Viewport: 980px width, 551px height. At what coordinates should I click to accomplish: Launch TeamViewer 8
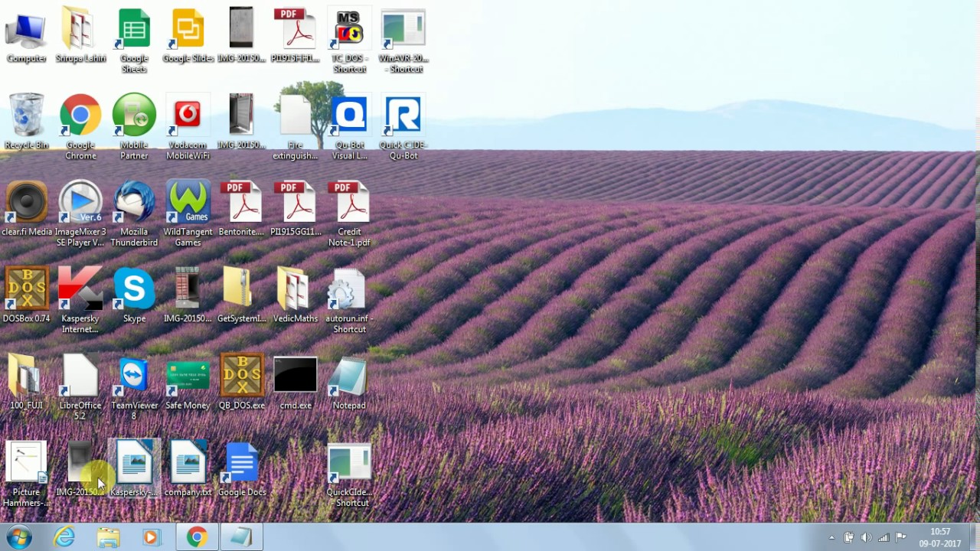pos(134,386)
